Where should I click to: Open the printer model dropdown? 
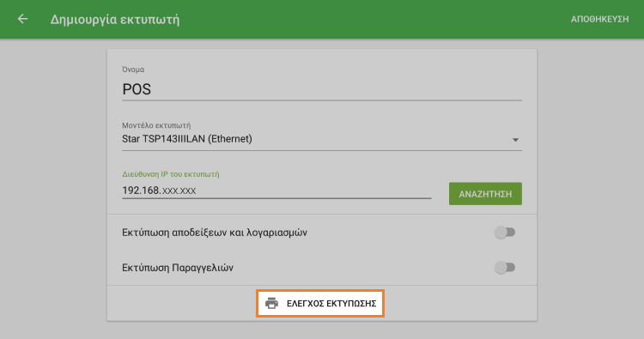tap(322, 139)
